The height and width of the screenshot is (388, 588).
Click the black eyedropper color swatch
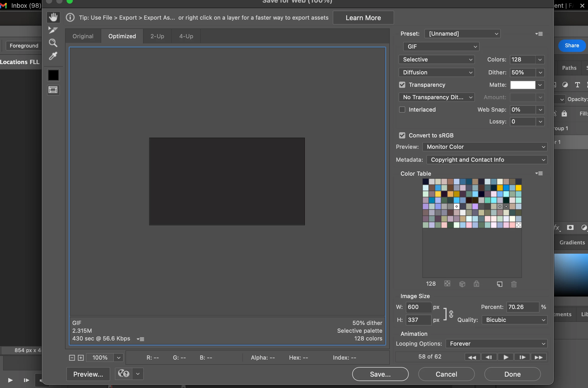click(53, 75)
